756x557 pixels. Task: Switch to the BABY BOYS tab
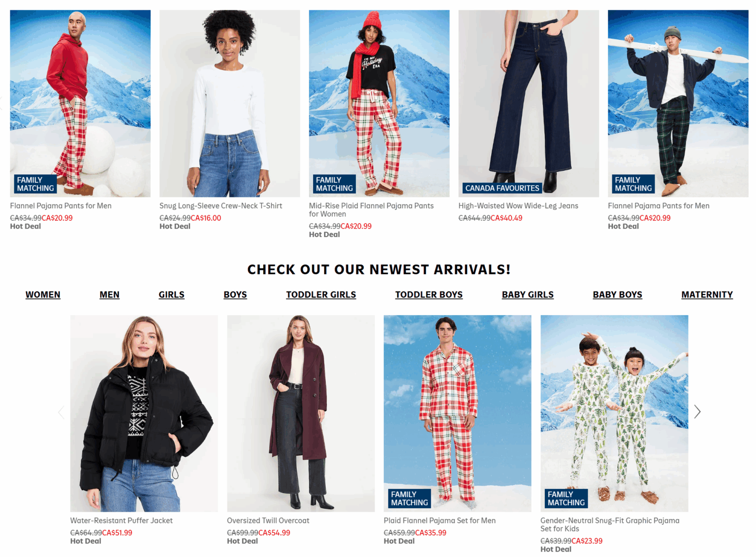tap(617, 295)
